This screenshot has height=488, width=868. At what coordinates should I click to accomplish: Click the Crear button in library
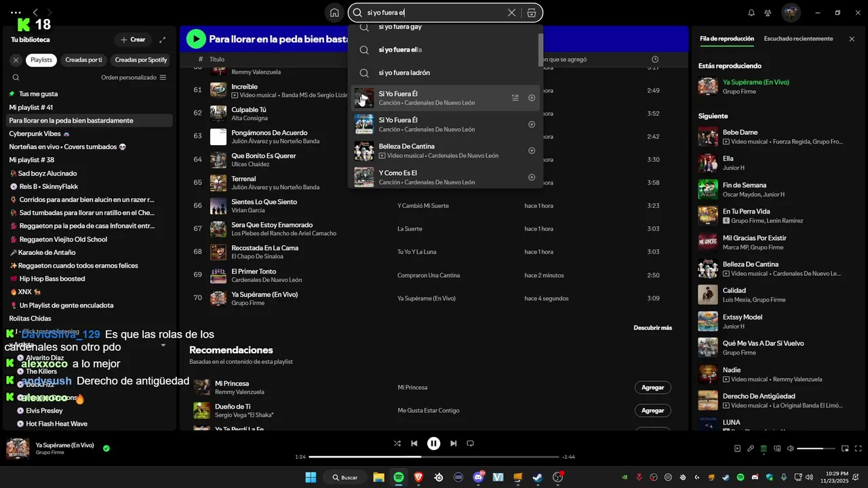click(x=133, y=39)
